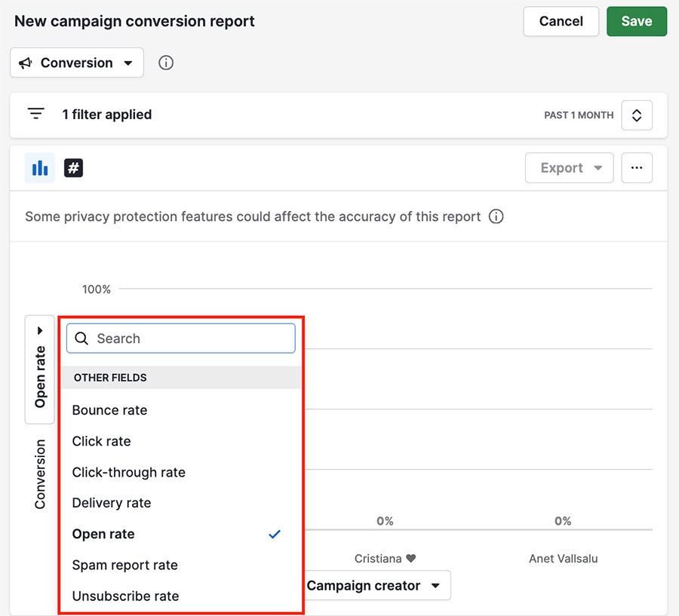679x616 pixels.
Task: Click the info icon after the privacy warning
Action: 496,216
